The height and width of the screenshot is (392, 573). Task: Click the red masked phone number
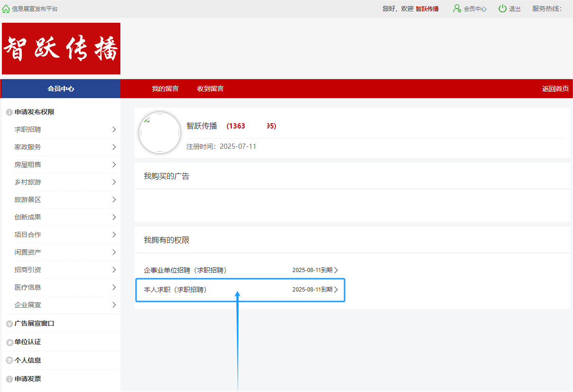click(251, 126)
